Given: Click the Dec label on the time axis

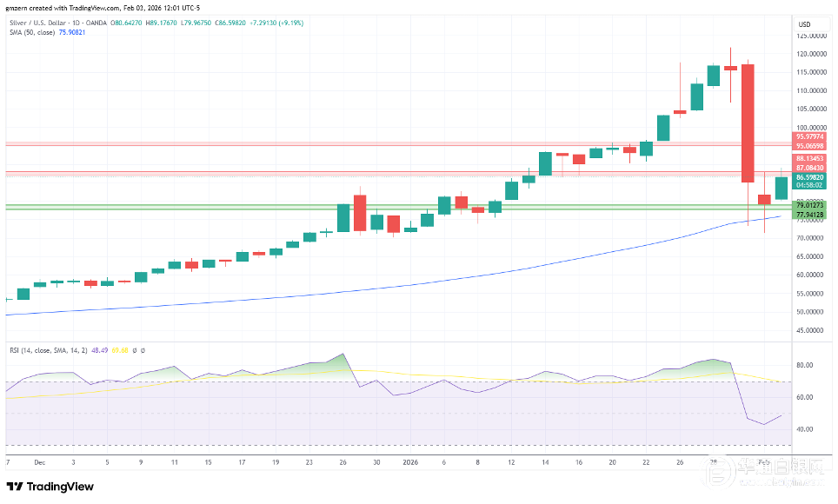Looking at the screenshot, I should [39, 463].
